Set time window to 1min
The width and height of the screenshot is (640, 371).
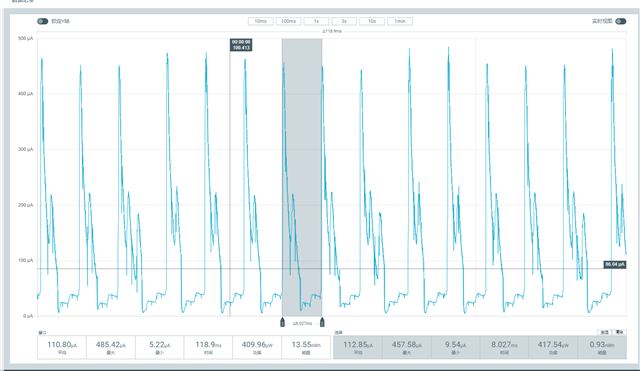click(400, 21)
